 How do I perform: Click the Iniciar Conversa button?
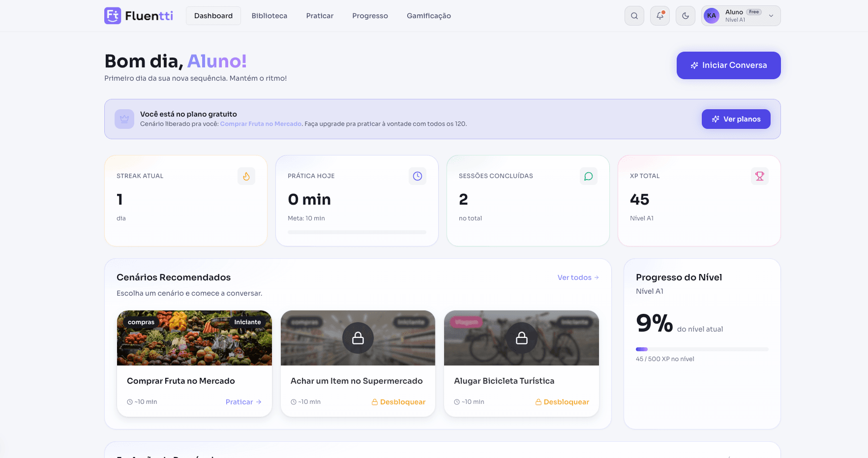click(729, 65)
